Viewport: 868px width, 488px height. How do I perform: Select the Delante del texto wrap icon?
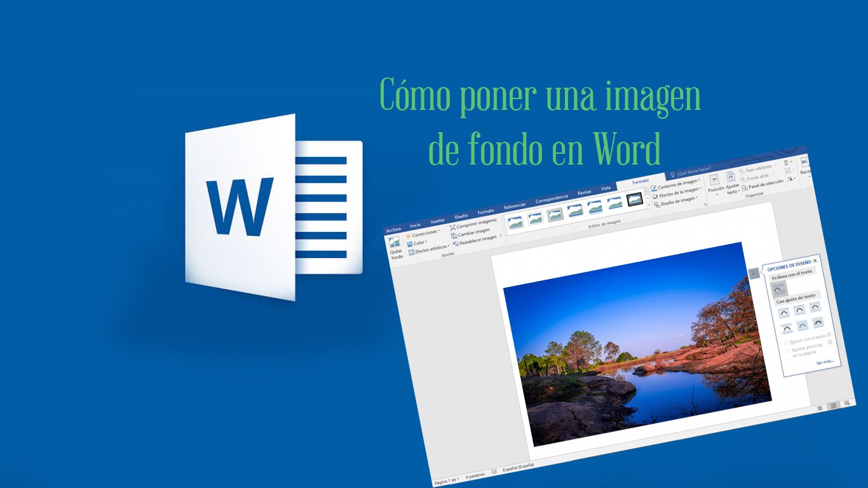click(x=818, y=323)
